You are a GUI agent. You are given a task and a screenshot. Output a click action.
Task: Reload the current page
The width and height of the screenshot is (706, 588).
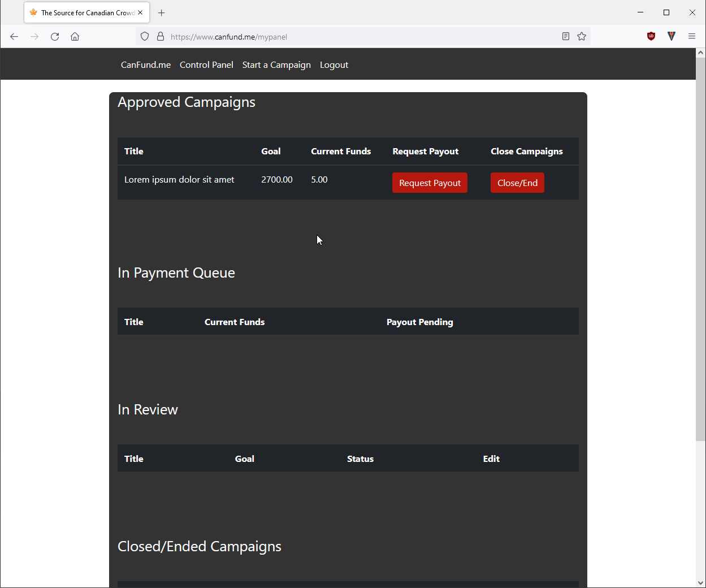[55, 37]
